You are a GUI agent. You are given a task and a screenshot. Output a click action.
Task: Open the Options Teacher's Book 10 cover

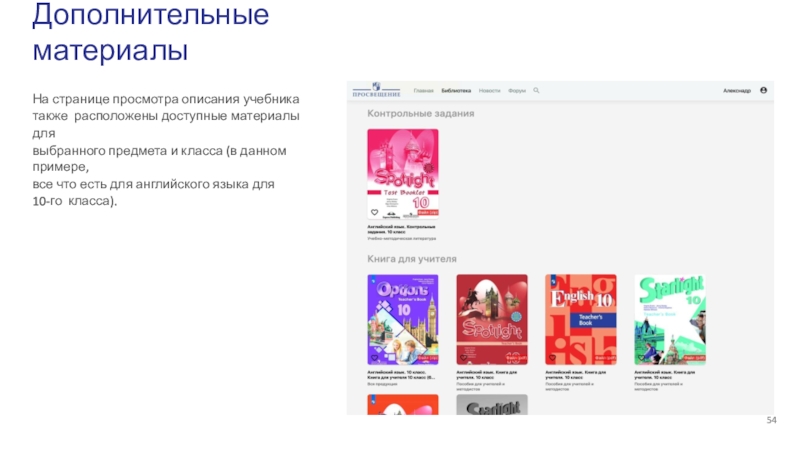[403, 319]
